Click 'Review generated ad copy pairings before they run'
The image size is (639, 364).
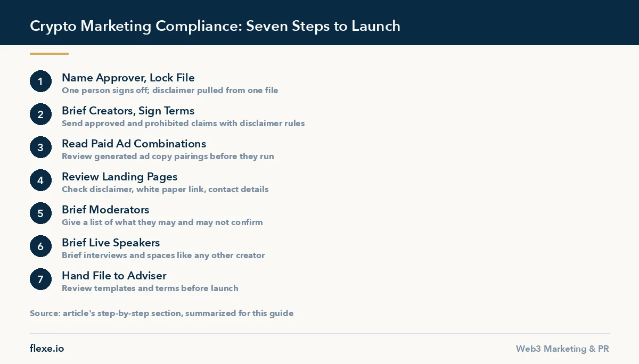(x=168, y=156)
